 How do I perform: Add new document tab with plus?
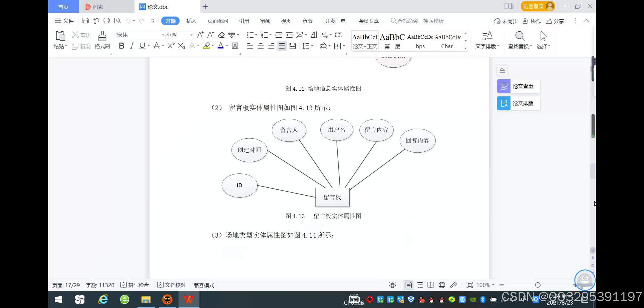205,7
